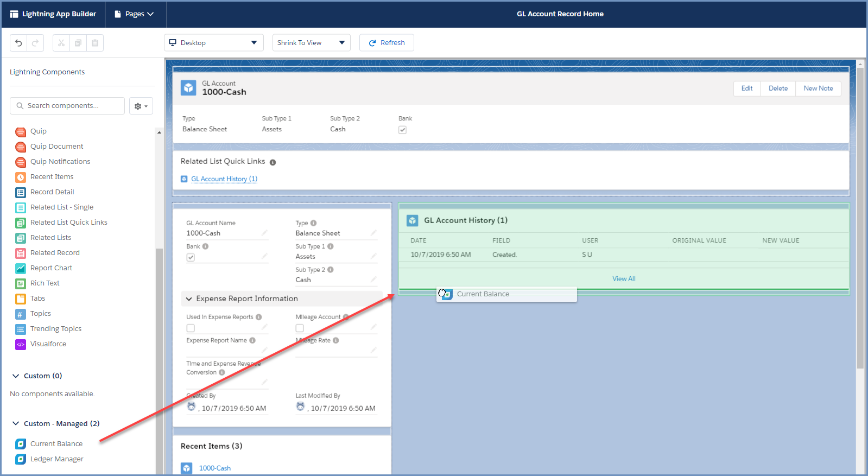
Task: Select the Quip Notifications component icon
Action: [21, 162]
